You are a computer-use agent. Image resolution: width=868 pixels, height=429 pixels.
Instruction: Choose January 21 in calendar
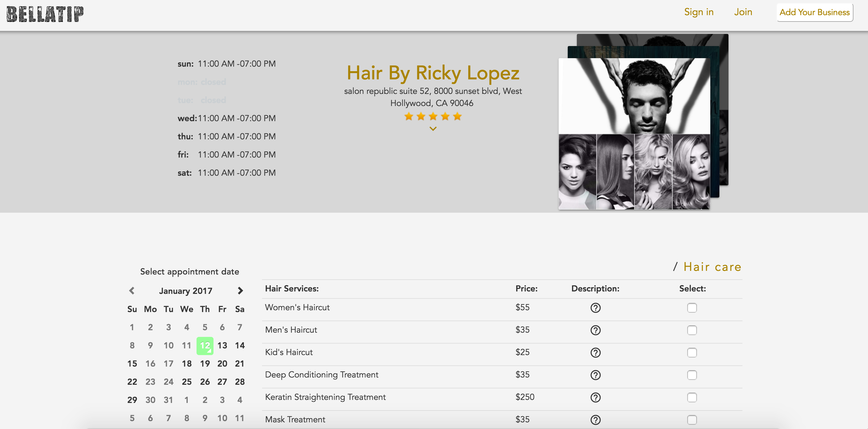coord(240,364)
